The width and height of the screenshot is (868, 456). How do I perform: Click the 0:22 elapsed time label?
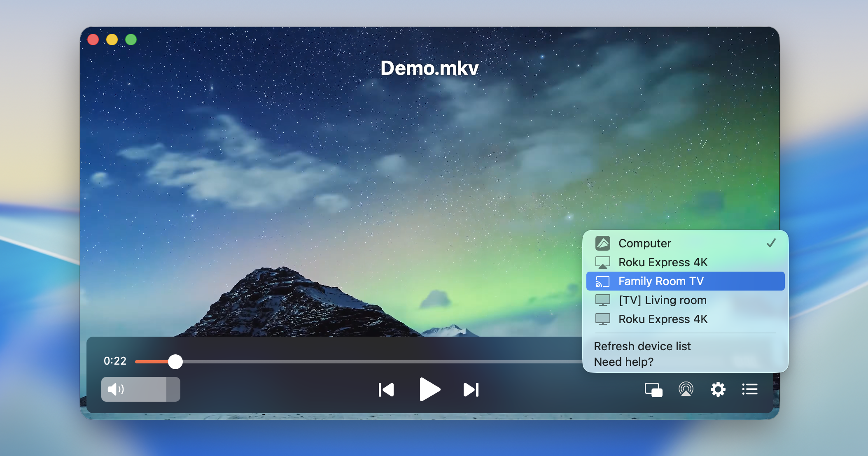115,361
